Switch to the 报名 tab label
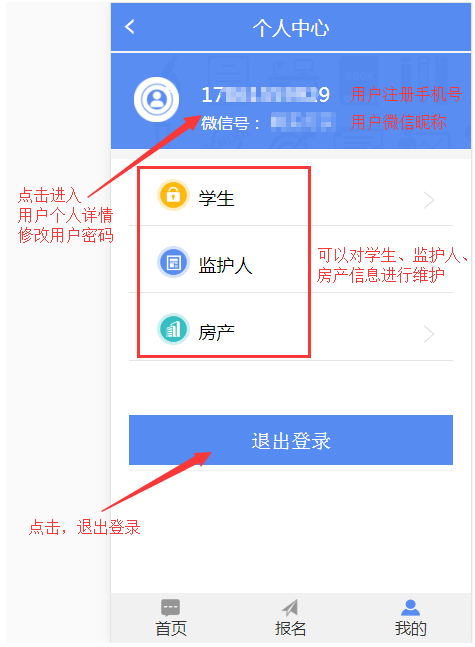 point(291,628)
